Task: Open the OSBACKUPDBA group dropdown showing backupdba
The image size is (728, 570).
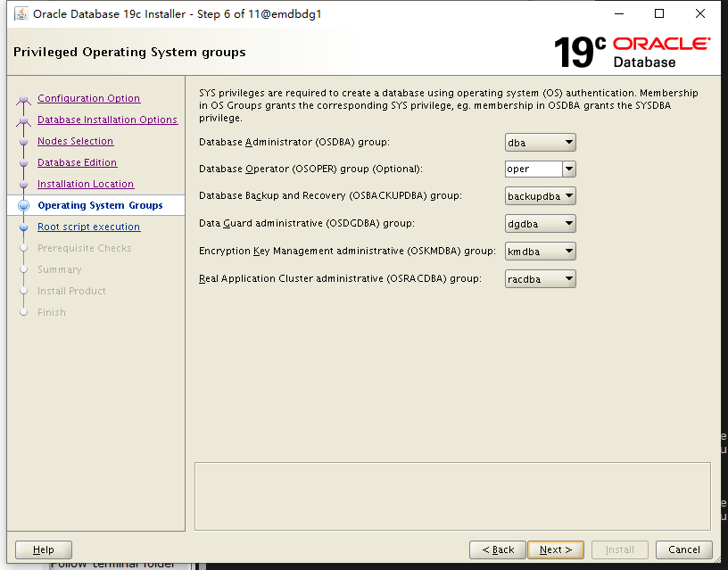Action: click(541, 196)
